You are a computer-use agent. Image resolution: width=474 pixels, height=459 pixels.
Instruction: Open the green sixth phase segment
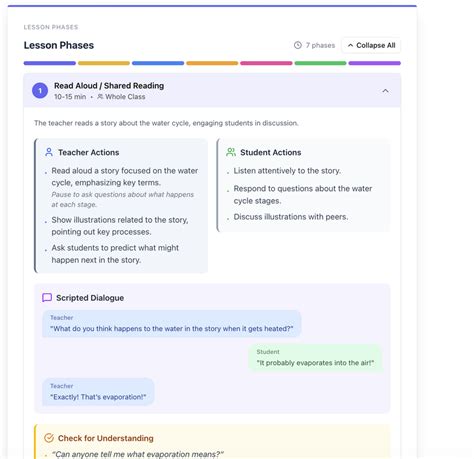320,63
